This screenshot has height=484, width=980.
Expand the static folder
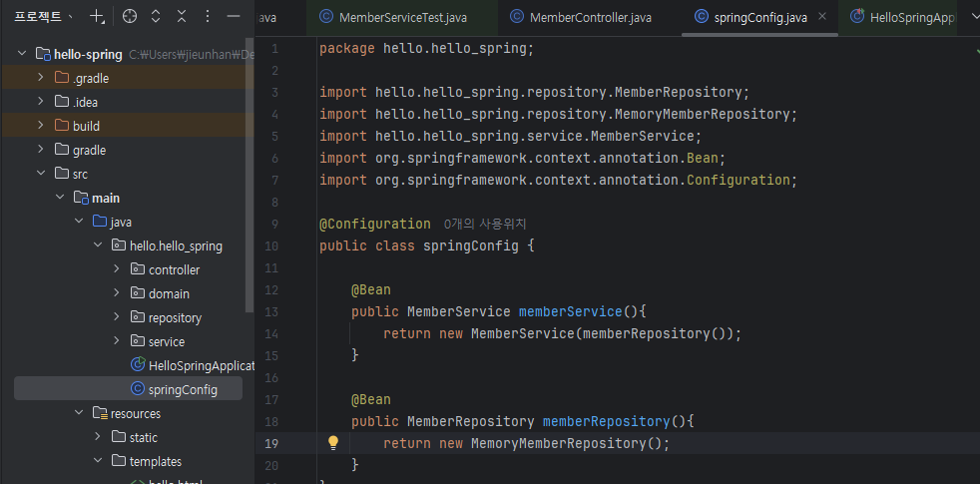click(98, 437)
